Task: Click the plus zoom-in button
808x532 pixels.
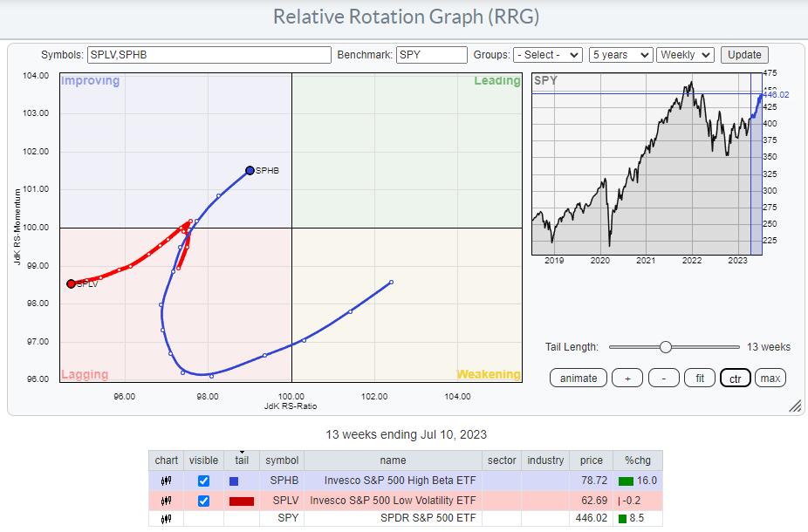Action: [x=627, y=379]
